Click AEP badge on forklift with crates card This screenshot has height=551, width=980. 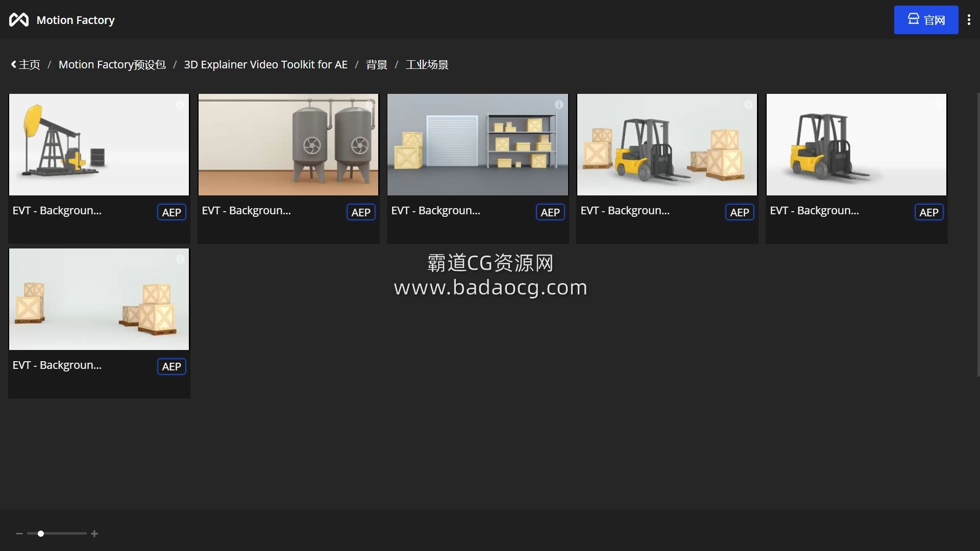coord(740,212)
